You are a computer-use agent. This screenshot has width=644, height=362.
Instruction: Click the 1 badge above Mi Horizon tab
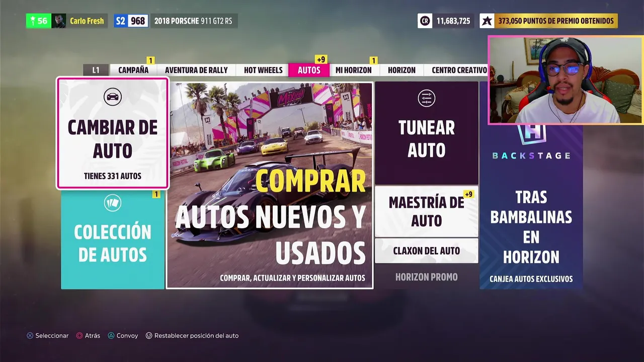[x=373, y=60]
